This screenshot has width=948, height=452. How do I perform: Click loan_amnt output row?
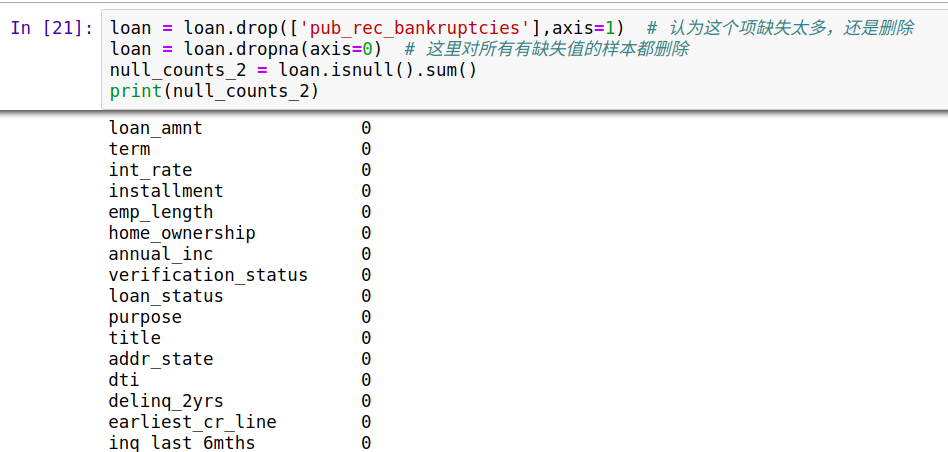(240, 128)
